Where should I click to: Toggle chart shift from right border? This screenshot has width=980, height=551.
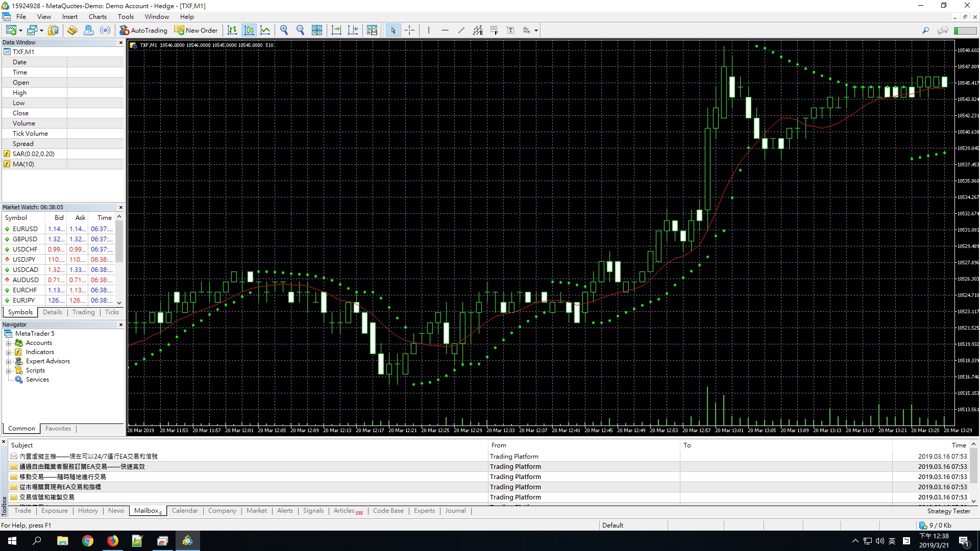[353, 30]
